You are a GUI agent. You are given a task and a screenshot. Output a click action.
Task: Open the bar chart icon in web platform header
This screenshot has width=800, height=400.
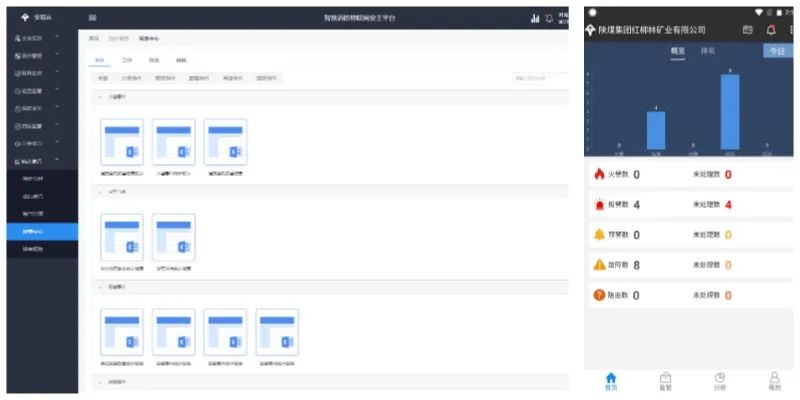[x=535, y=18]
